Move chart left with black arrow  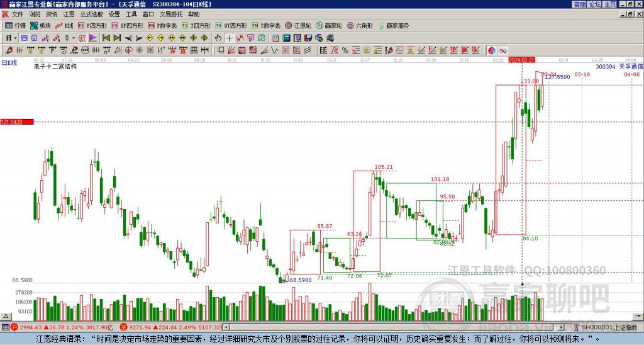pyautogui.click(x=128, y=38)
